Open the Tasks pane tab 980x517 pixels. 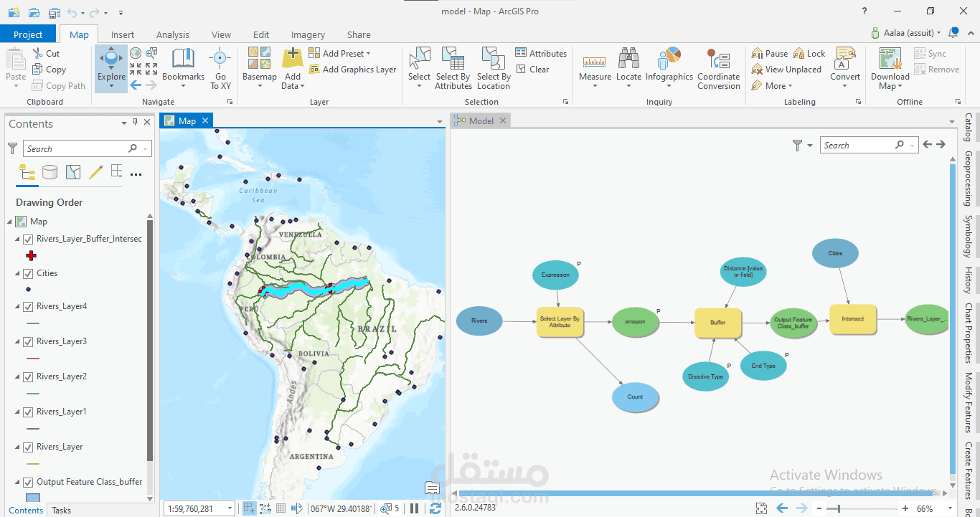pos(62,511)
